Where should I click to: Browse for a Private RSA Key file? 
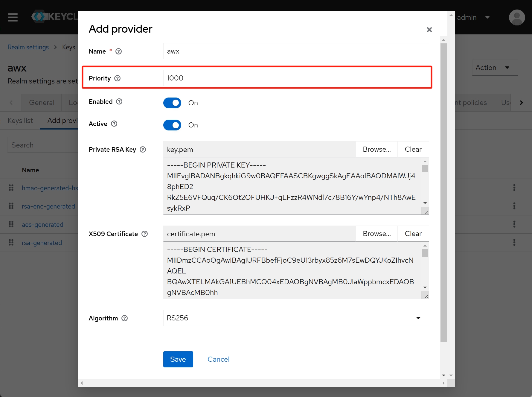(x=376, y=149)
